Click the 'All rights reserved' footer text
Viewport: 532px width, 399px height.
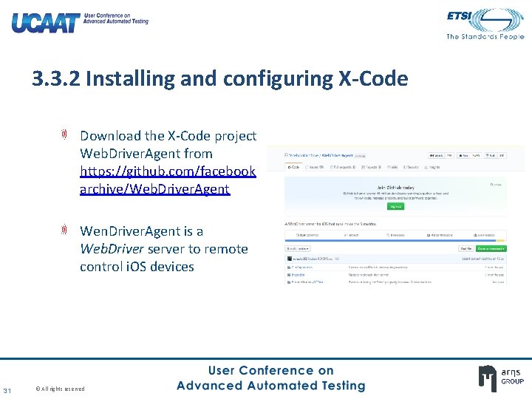[60, 389]
